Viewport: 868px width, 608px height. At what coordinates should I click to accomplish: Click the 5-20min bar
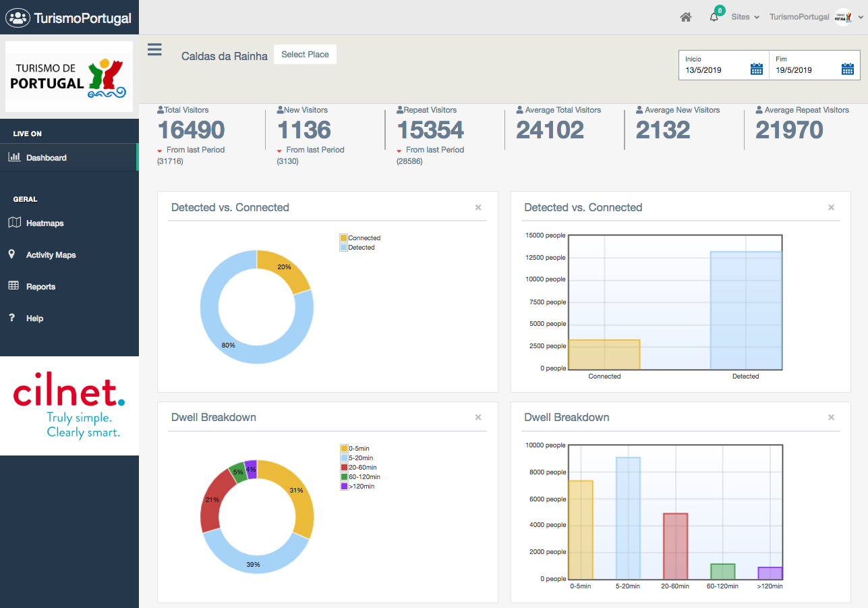[x=628, y=518]
